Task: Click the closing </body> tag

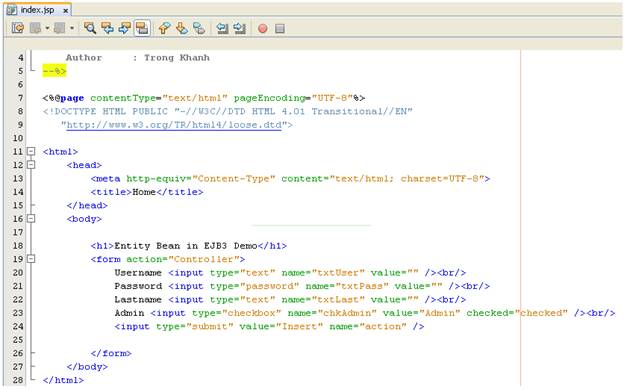Action: (x=87, y=367)
